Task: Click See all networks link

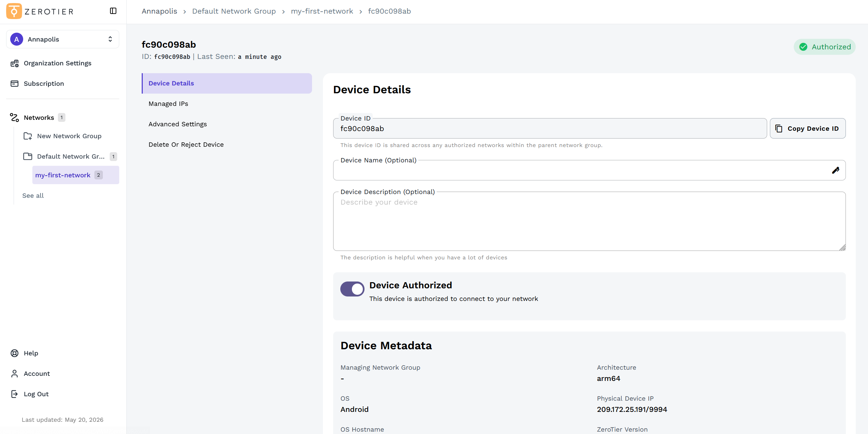Action: click(33, 196)
